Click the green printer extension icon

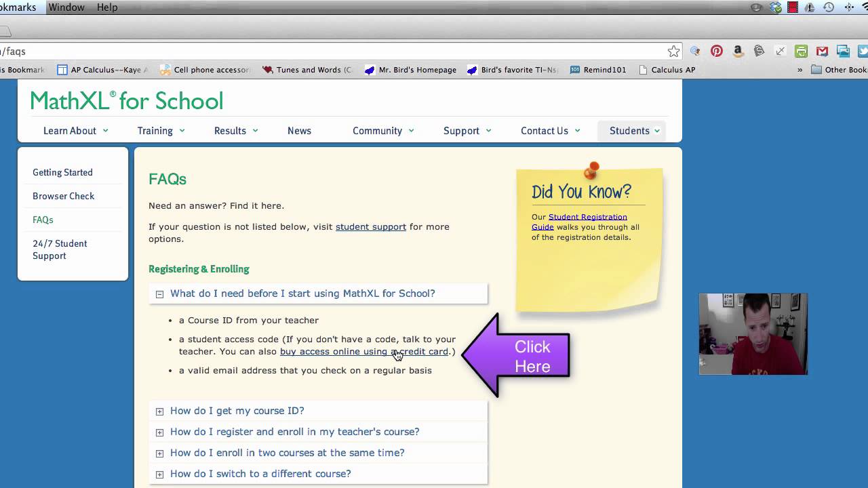(802, 51)
